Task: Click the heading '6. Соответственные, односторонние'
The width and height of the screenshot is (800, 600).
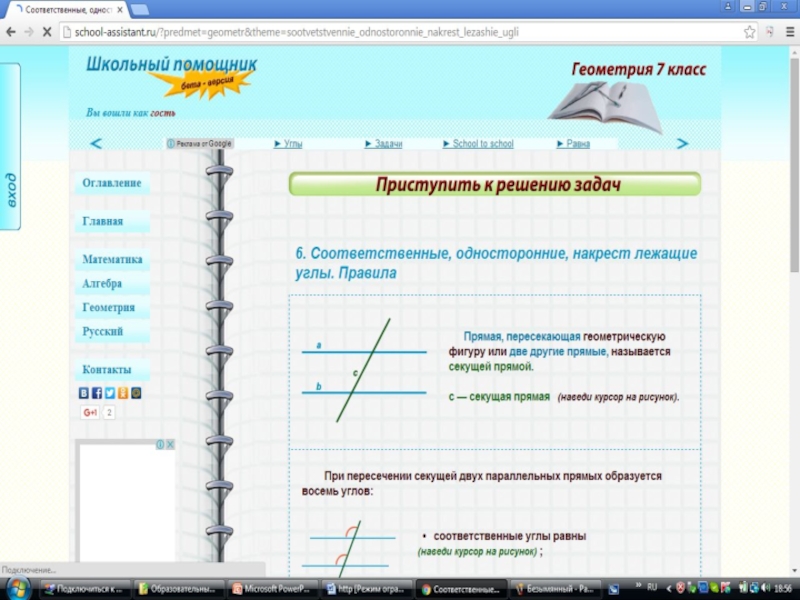Action: [x=496, y=263]
